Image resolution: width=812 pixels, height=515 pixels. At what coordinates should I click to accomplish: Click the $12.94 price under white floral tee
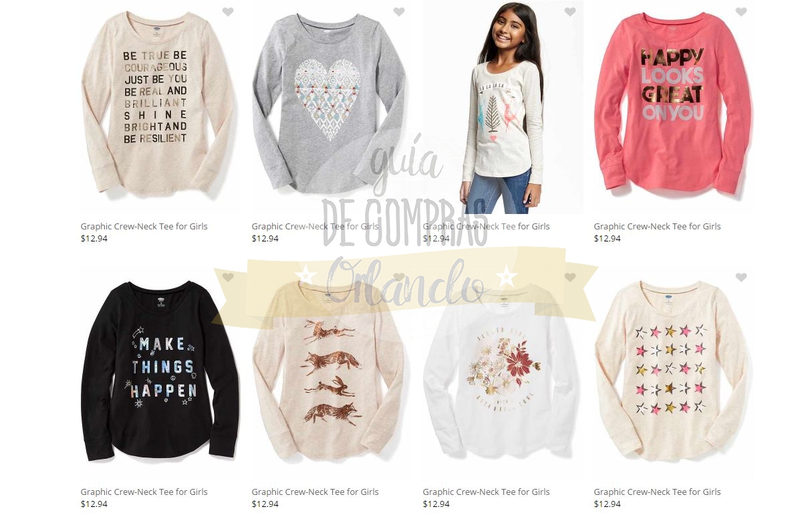[x=436, y=504]
